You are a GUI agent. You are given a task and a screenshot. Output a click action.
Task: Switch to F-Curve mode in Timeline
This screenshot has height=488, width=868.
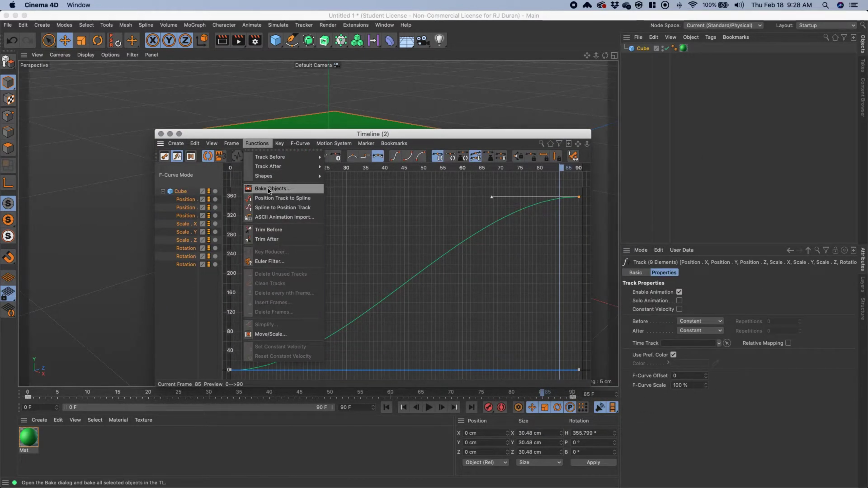pyautogui.click(x=177, y=156)
